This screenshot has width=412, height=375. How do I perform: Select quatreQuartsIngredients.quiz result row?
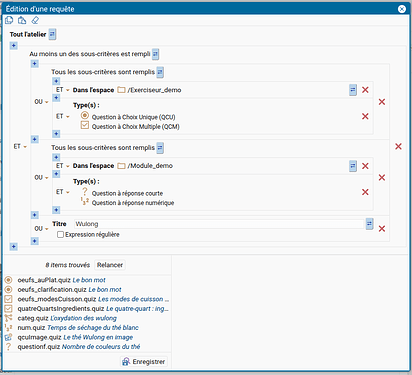(x=87, y=309)
